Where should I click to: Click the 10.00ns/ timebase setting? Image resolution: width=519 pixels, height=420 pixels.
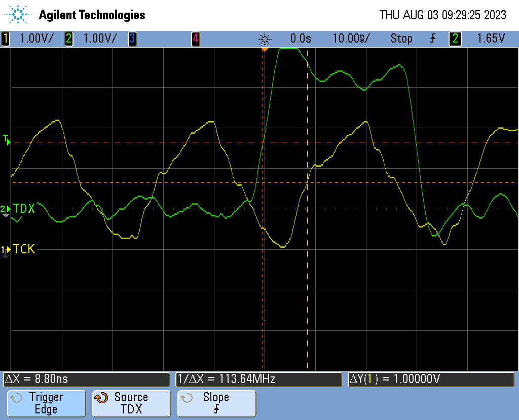(x=351, y=39)
